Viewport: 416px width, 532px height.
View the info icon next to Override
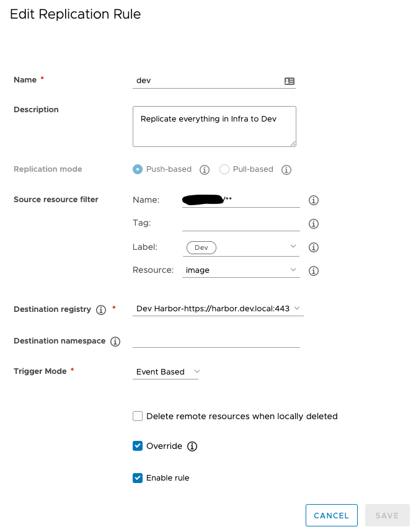pyautogui.click(x=192, y=446)
